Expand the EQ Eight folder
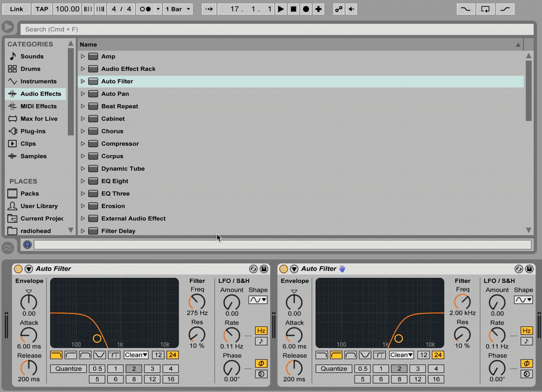 [82, 181]
